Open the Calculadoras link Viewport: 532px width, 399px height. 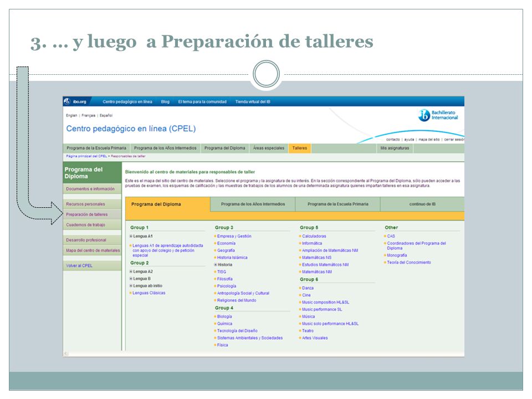pos(314,236)
